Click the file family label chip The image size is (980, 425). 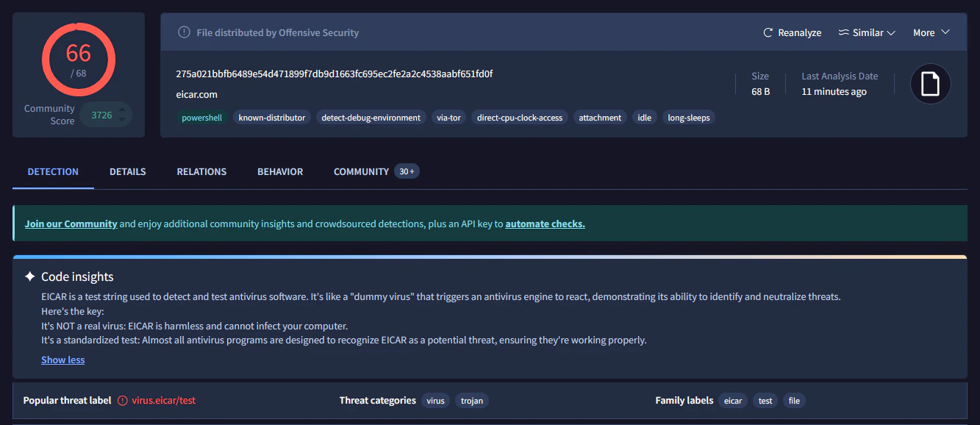tap(794, 401)
